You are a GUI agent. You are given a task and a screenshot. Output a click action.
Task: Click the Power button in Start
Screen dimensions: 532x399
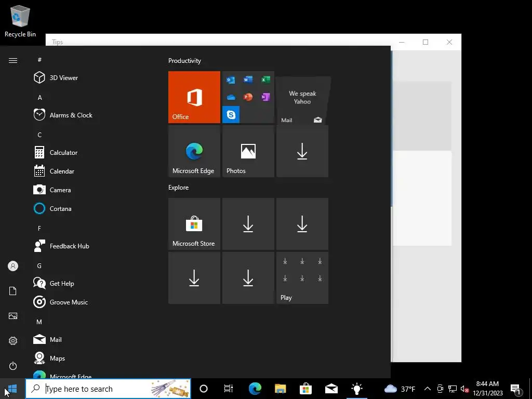point(13,366)
